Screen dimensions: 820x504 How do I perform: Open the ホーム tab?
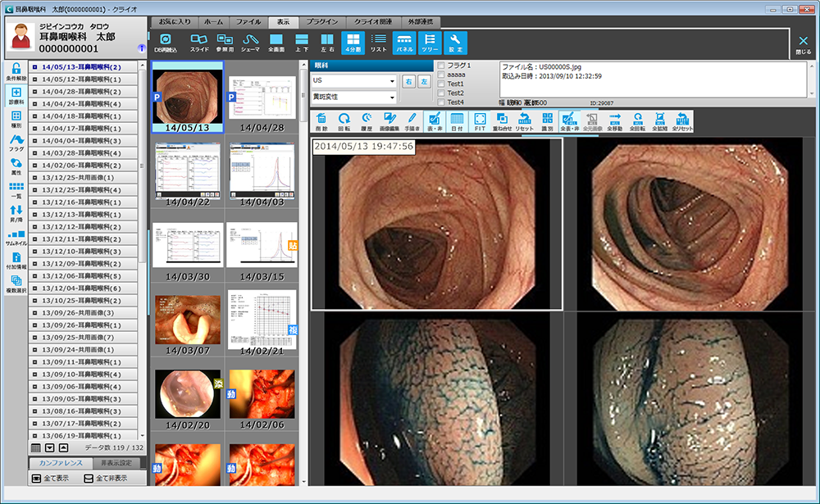213,22
